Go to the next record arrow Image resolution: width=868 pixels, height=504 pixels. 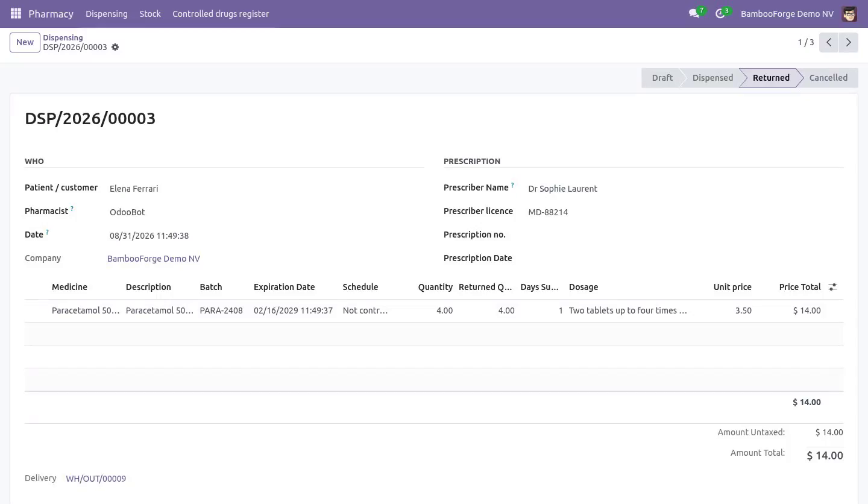click(848, 42)
